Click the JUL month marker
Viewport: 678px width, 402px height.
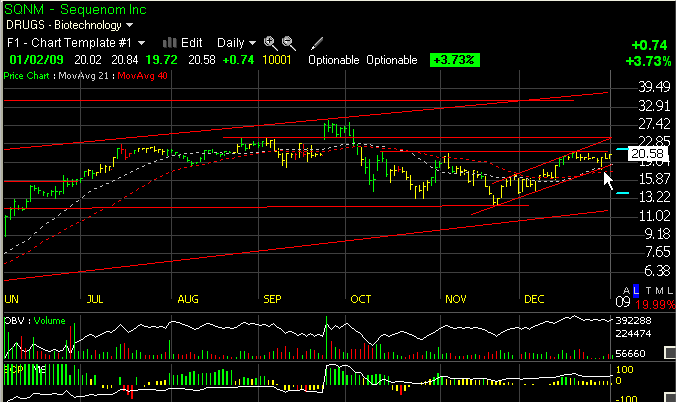95,299
